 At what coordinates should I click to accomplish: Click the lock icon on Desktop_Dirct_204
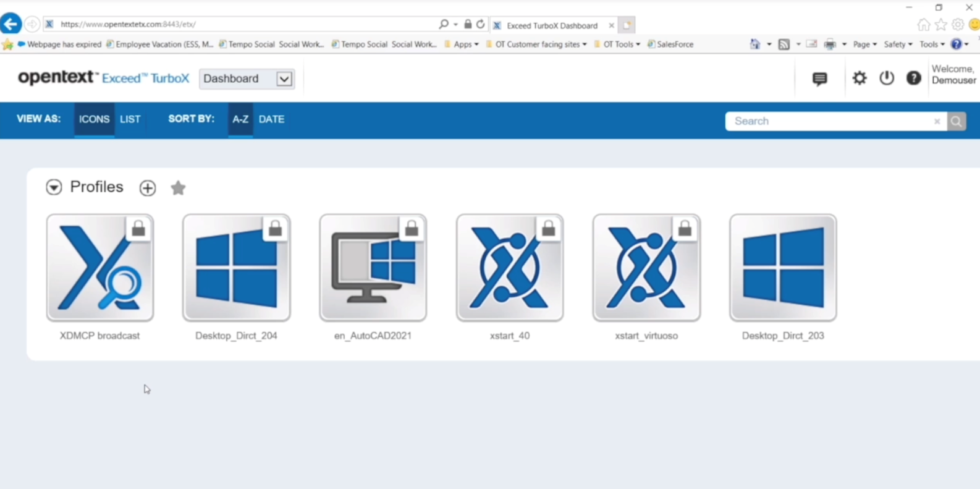point(275,229)
